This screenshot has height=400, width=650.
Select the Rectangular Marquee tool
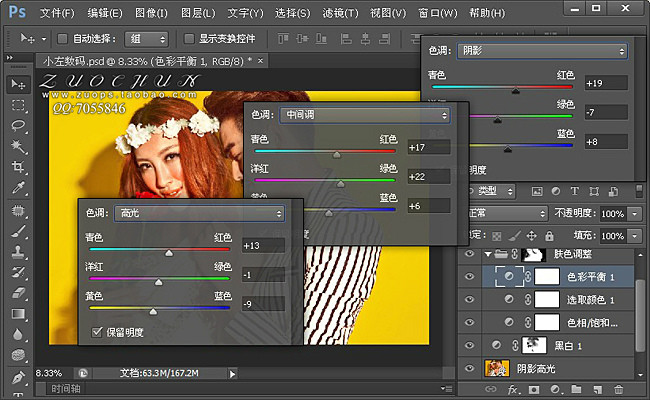(18, 105)
